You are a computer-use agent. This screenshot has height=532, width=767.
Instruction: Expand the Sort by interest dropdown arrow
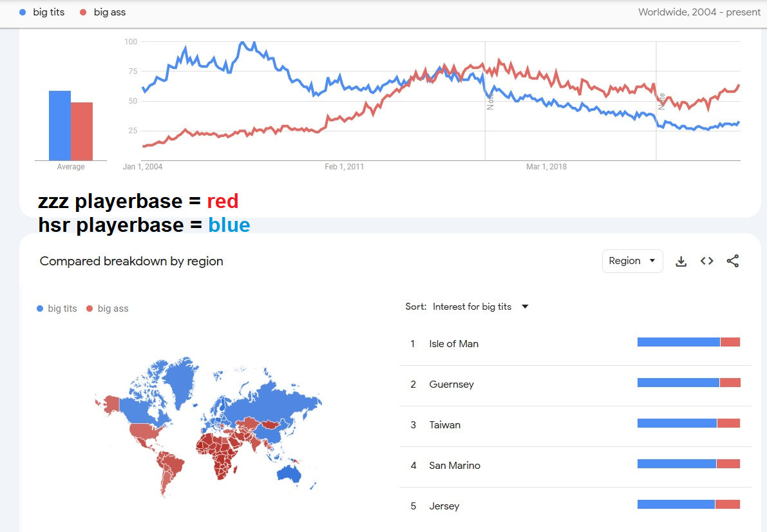pyautogui.click(x=525, y=307)
